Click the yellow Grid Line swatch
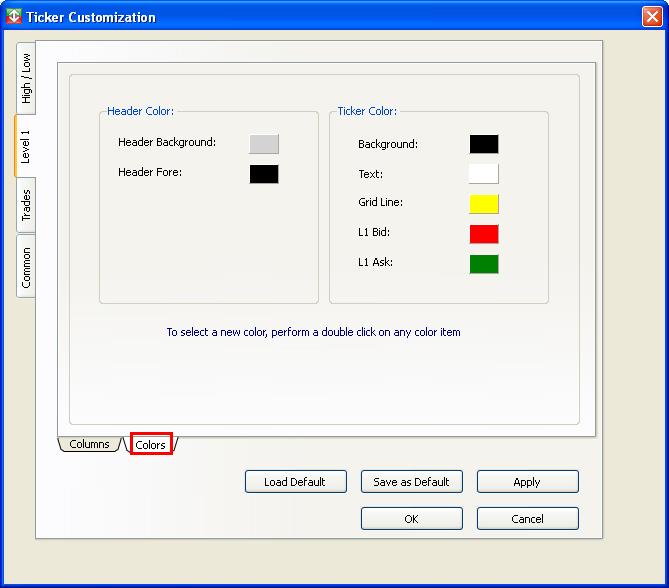 [x=484, y=204]
